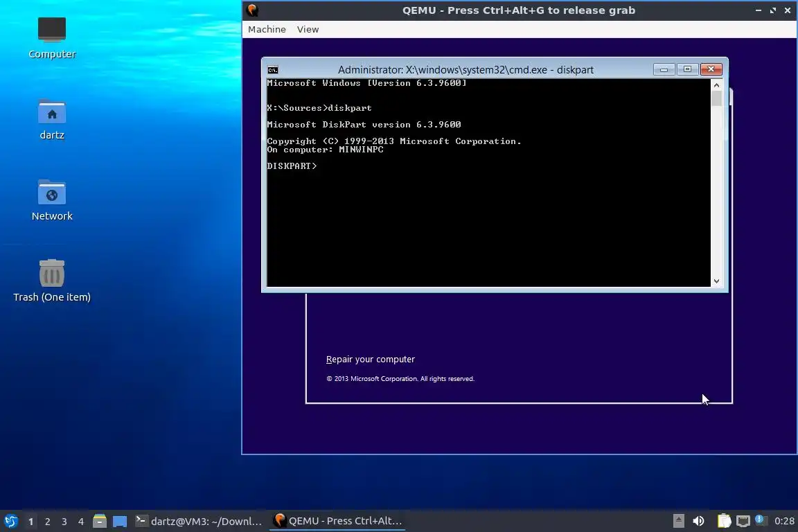Switch to workspace 3
This screenshot has width=798, height=532.
click(64, 522)
